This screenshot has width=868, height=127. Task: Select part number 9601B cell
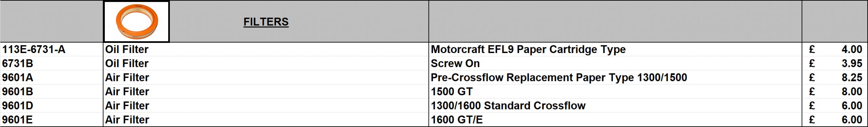(52, 92)
